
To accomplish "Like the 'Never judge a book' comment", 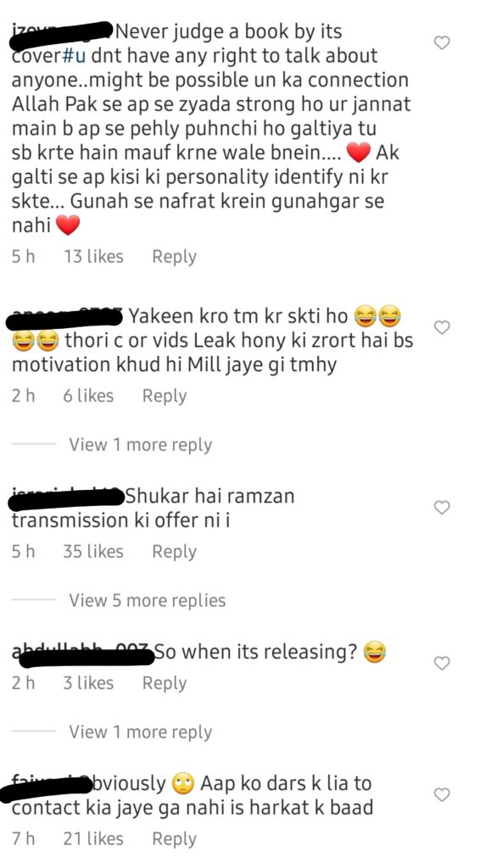I will click(x=441, y=42).
